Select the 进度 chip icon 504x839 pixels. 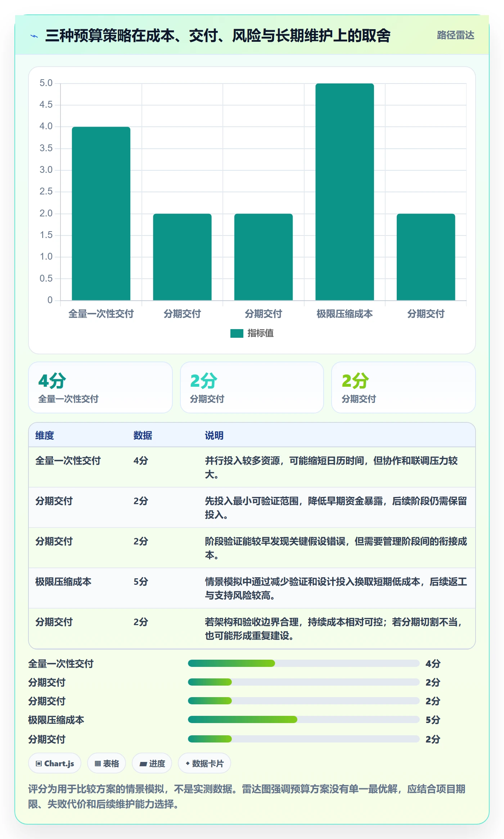point(143,763)
